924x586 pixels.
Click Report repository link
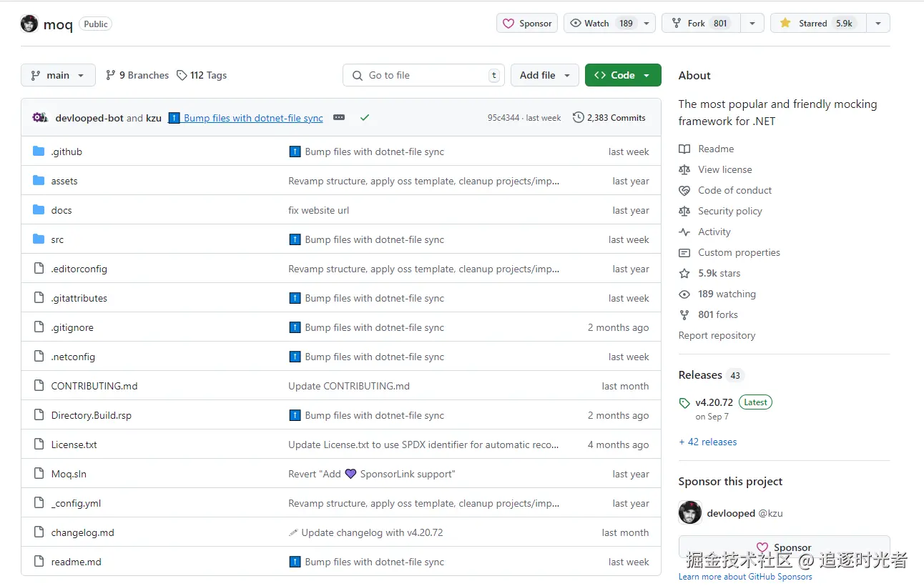point(717,335)
